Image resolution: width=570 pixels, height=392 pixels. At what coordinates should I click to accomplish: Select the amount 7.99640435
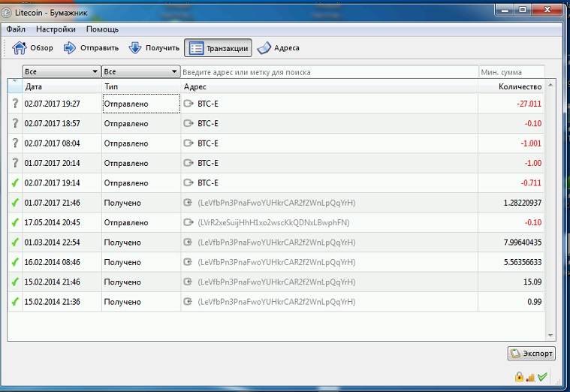(x=523, y=242)
